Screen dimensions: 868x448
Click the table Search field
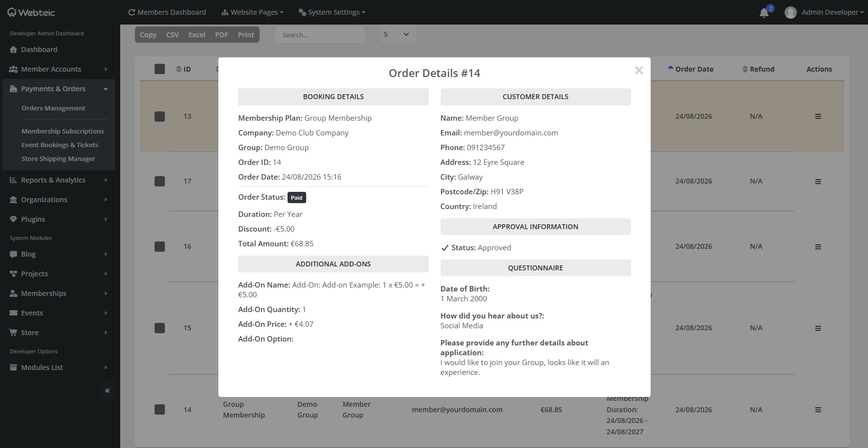click(x=320, y=35)
